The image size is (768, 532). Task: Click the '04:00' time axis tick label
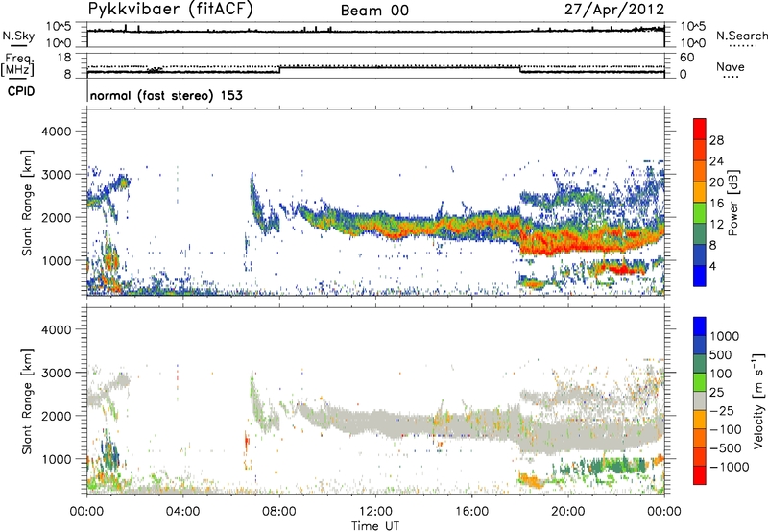(x=182, y=512)
